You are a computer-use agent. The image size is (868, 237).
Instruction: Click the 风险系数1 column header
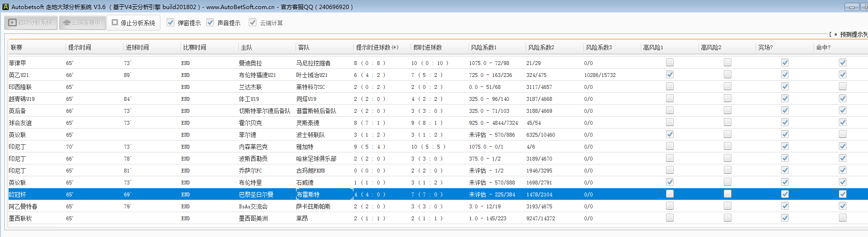(483, 47)
